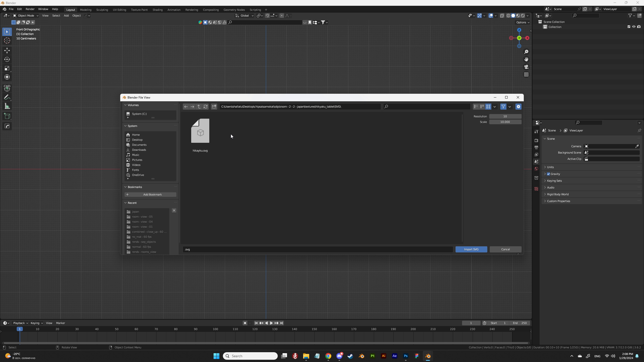Create new folder in file browser

click(214, 107)
